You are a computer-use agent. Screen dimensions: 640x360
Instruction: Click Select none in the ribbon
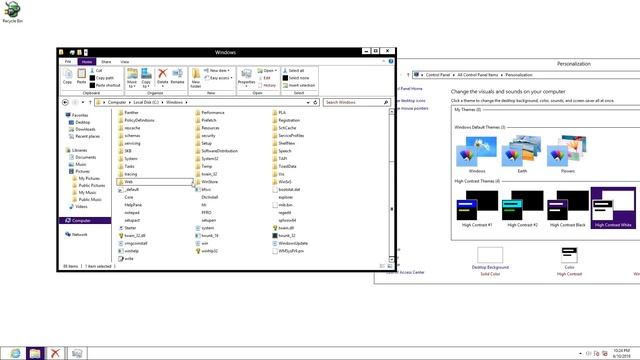point(296,78)
